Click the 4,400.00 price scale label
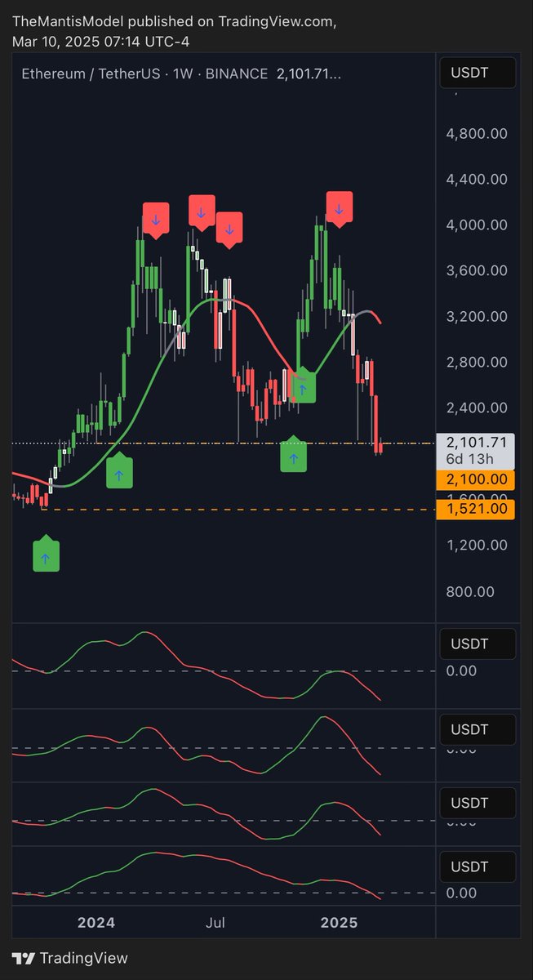 [x=477, y=179]
